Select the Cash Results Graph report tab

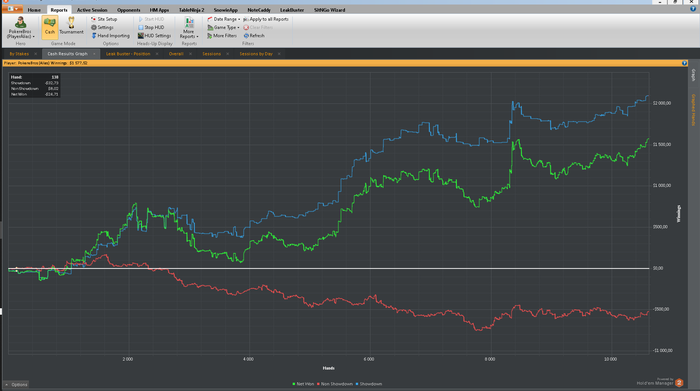click(x=67, y=54)
